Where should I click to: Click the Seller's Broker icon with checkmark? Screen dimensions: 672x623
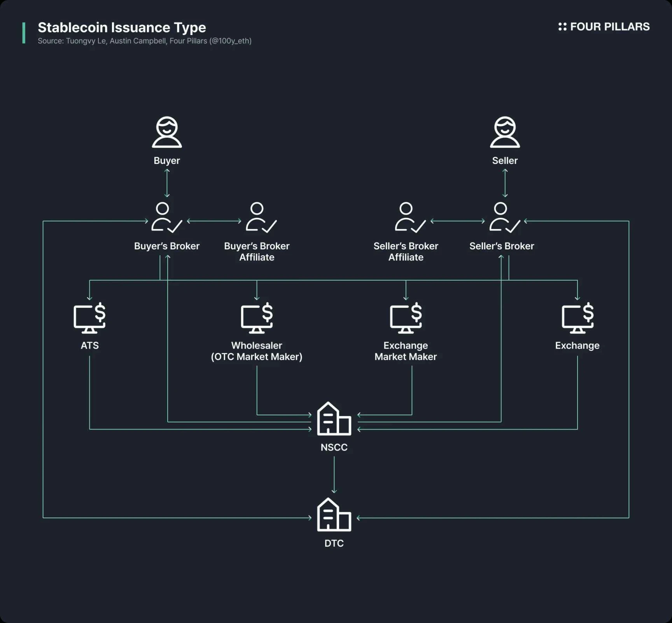[504, 218]
